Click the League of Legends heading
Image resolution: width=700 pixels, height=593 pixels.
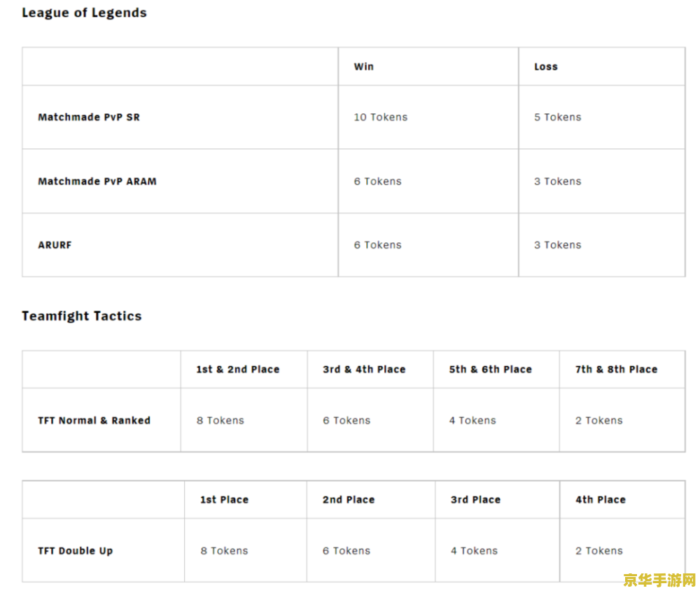pos(85,13)
